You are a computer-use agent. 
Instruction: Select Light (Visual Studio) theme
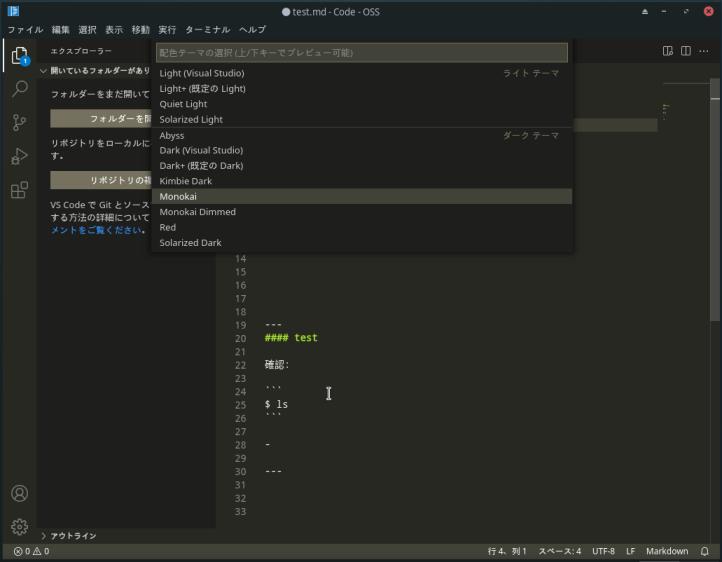point(361,73)
